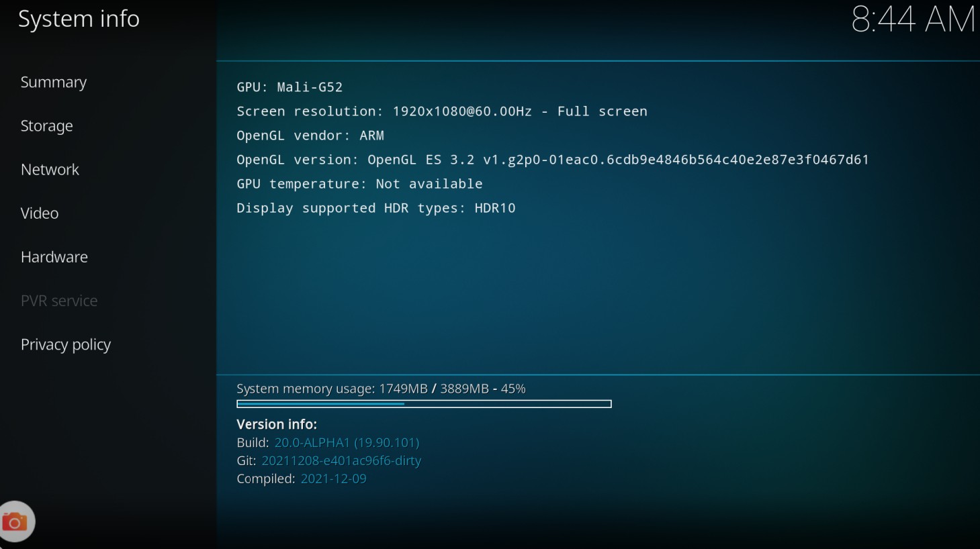Click the greyed-out PVR service item
The image size is (980, 549).
click(59, 301)
